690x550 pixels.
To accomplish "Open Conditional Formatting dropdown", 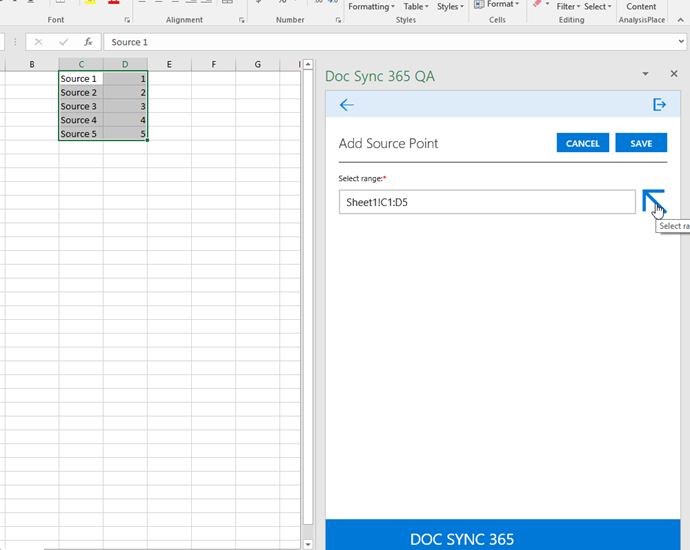I will click(371, 6).
